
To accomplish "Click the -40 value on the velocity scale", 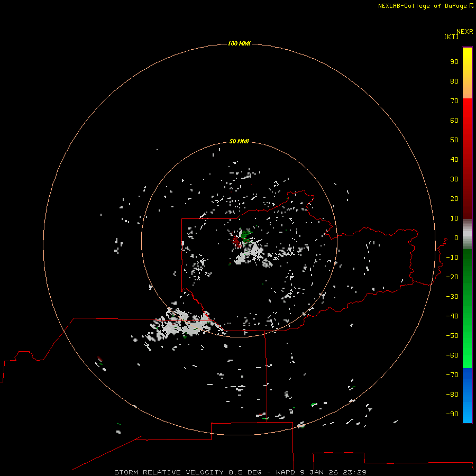I will click(x=452, y=316).
